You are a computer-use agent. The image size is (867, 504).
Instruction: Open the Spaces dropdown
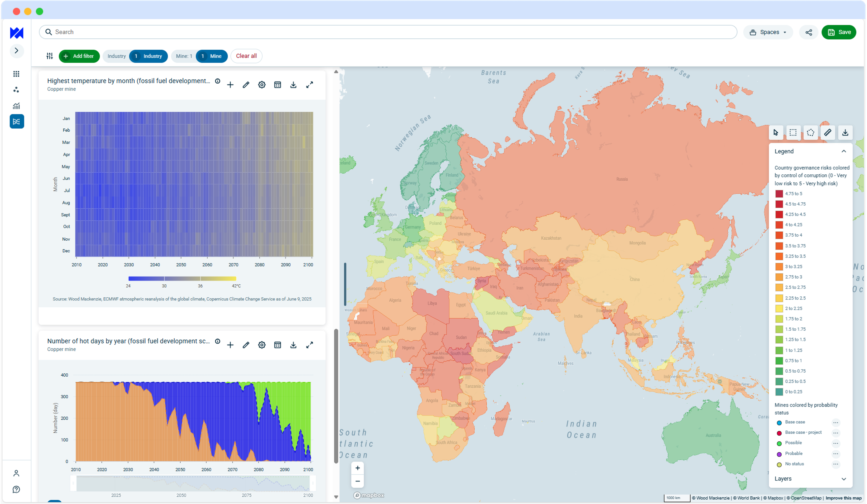coord(769,32)
